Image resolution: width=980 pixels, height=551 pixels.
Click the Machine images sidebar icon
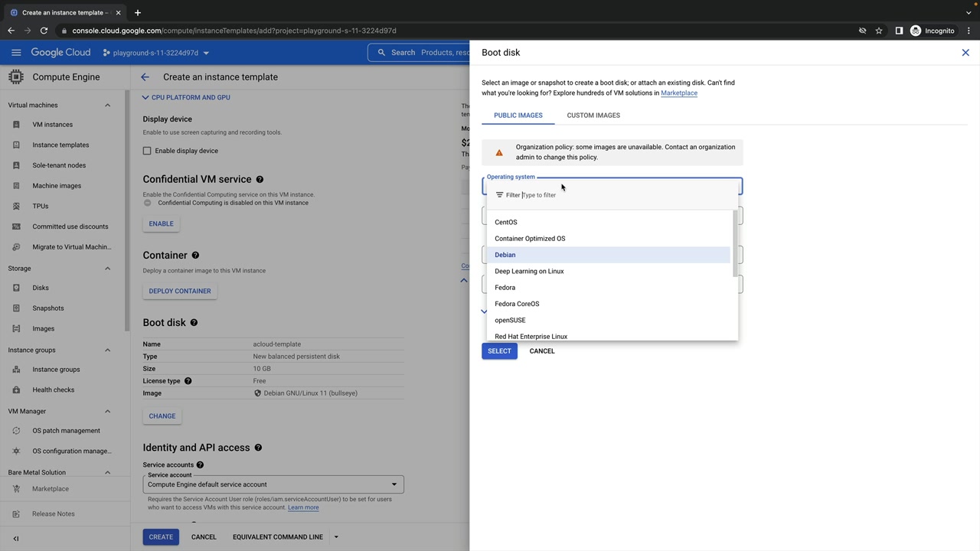[16, 186]
